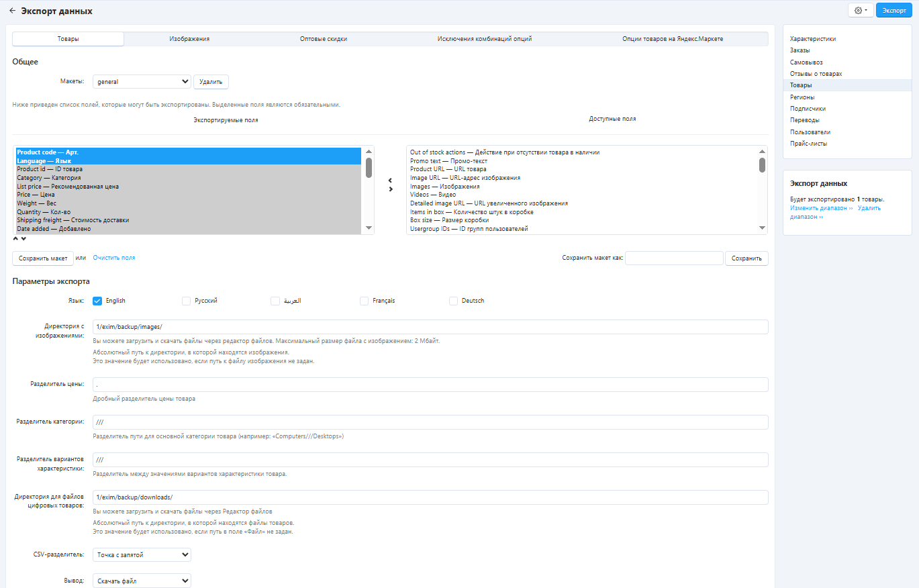This screenshot has height=588, width=919.
Task: Move selected exported field up
Action: 15,238
